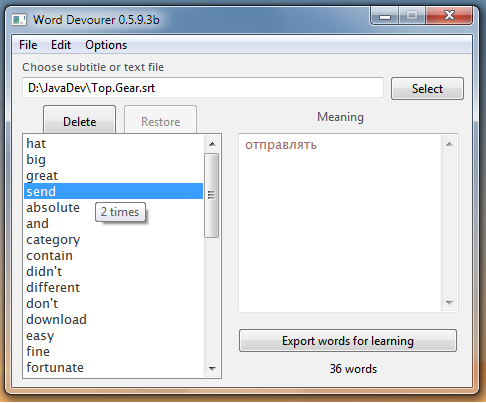Click the Word Devourer app icon in title bar

coord(19,20)
